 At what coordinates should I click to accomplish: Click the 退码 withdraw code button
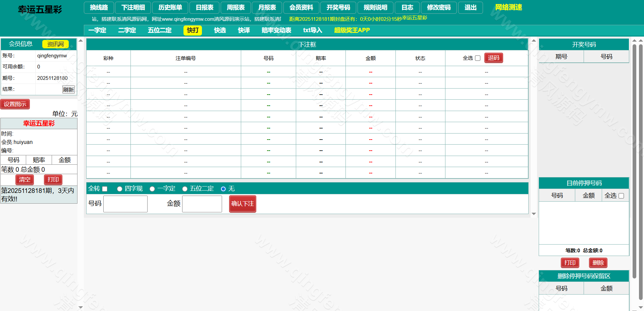coord(493,57)
